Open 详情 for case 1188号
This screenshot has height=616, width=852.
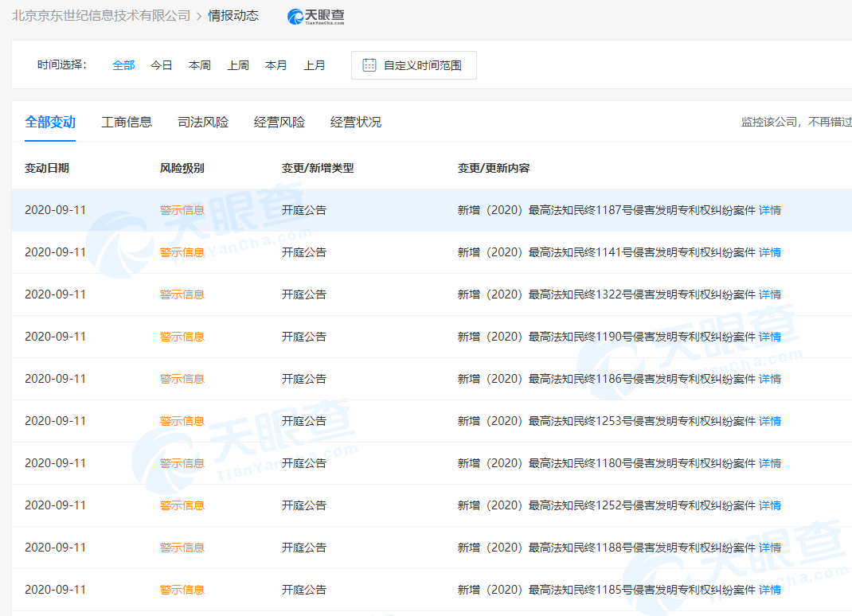pos(770,548)
